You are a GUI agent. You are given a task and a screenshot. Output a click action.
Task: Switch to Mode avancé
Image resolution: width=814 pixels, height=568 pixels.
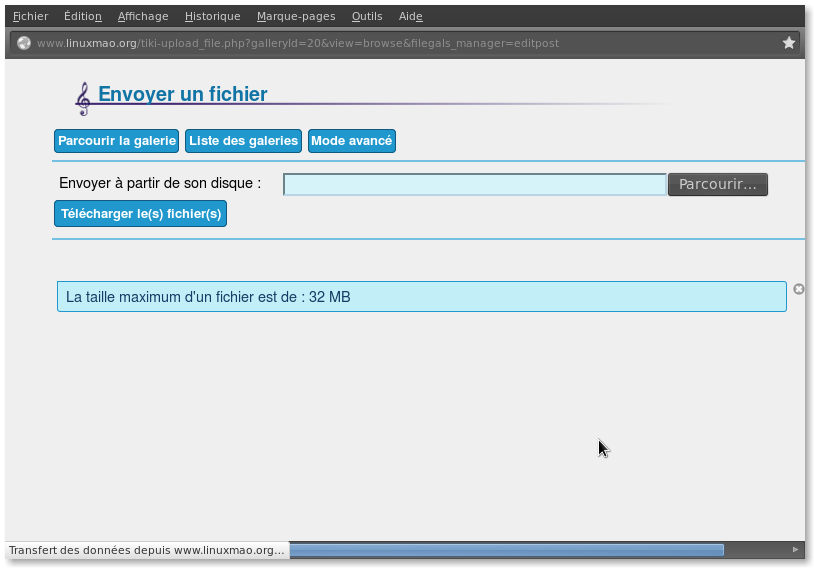(x=351, y=141)
